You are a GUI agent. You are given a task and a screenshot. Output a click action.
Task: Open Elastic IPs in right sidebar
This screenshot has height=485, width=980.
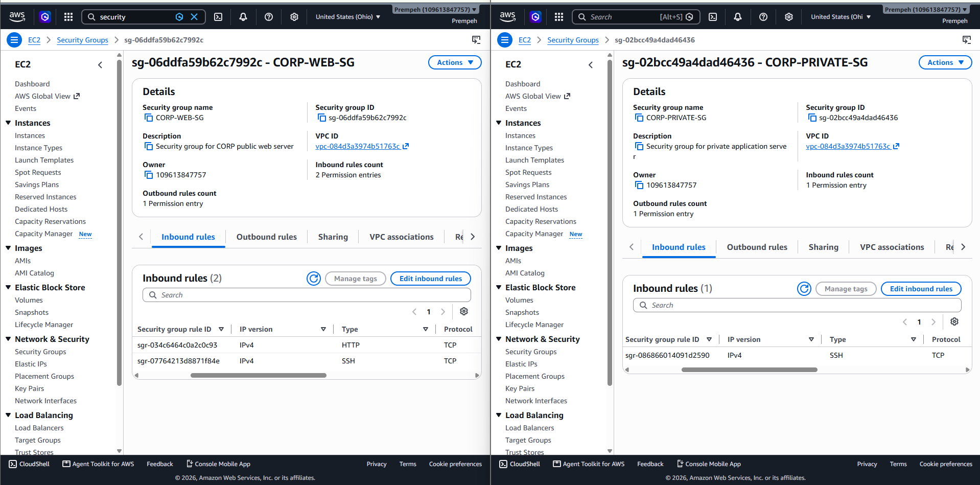(521, 364)
